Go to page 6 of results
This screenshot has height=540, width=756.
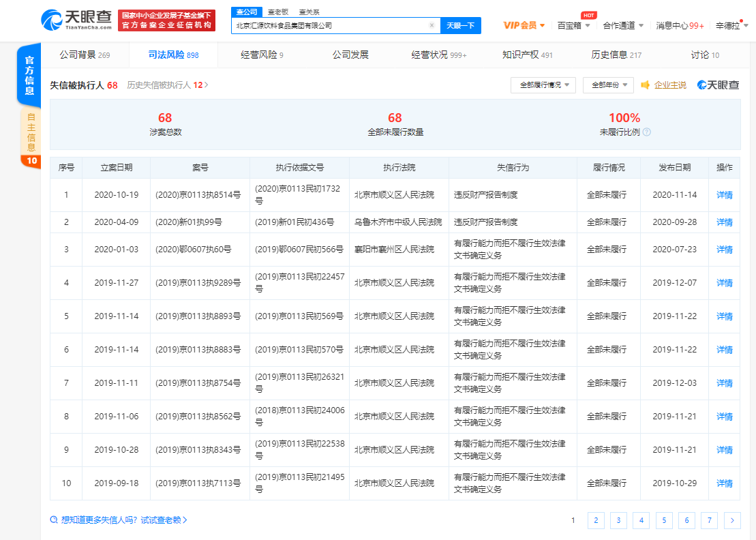pyautogui.click(x=686, y=520)
